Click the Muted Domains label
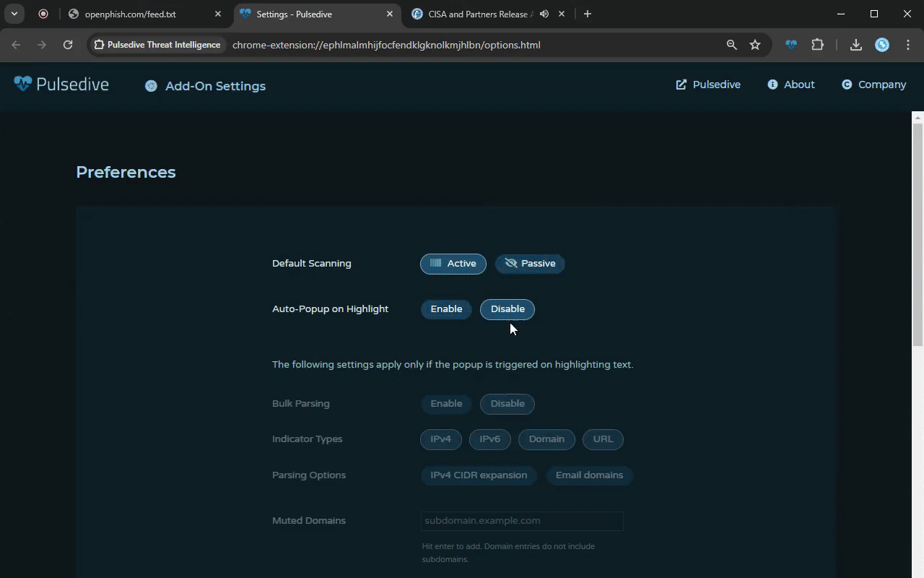The width and height of the screenshot is (924, 578). point(309,521)
